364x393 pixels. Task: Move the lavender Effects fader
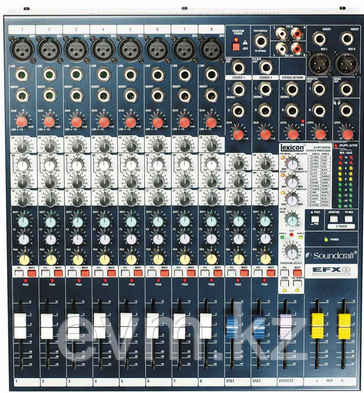click(x=285, y=326)
